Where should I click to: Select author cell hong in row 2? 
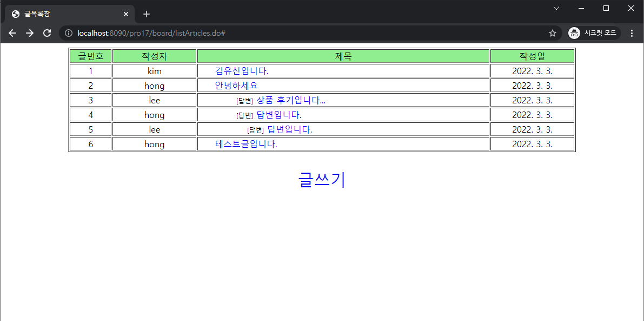point(155,86)
